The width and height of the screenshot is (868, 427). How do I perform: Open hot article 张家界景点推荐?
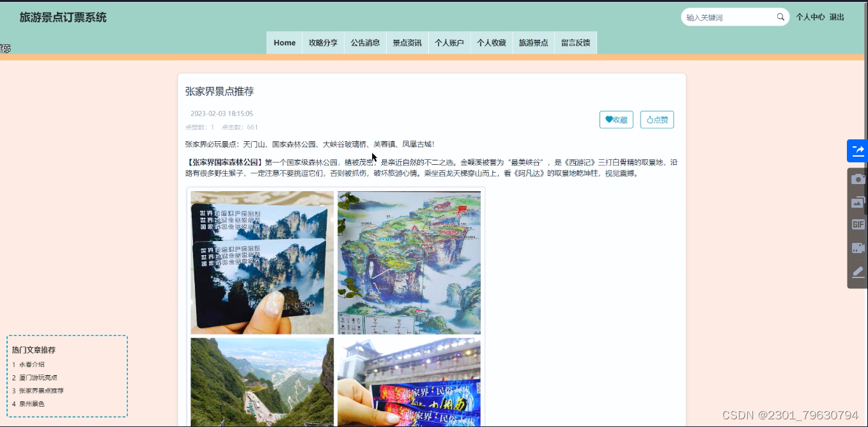pos(41,391)
